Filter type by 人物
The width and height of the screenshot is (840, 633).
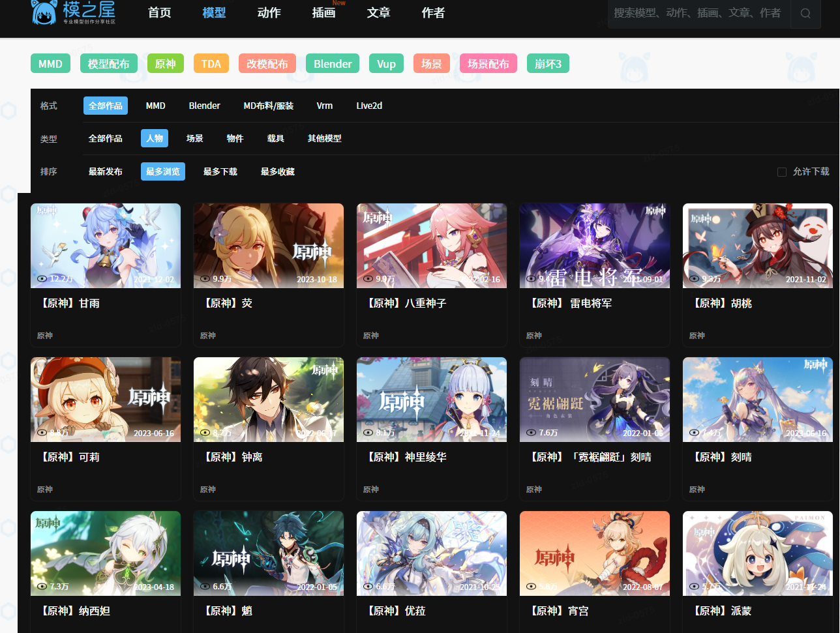tap(155, 138)
